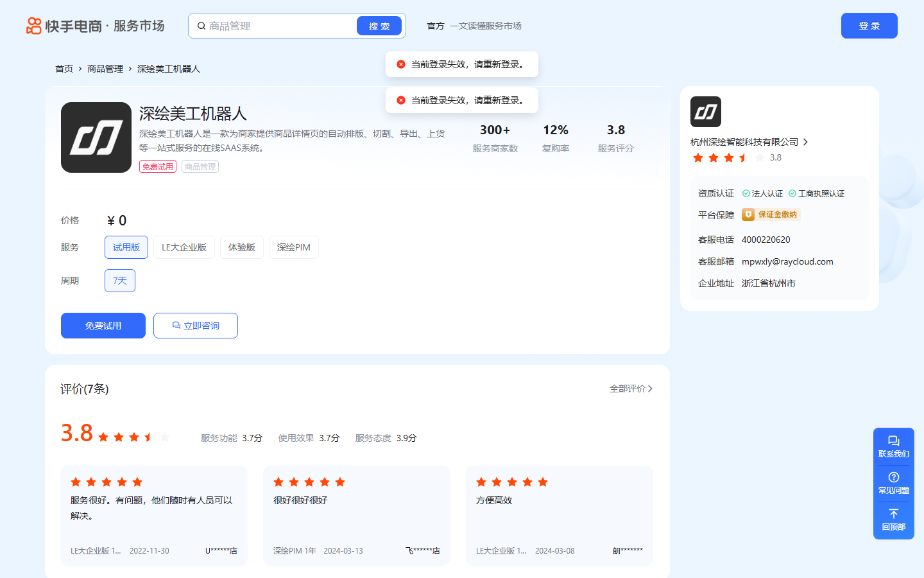Click the 300+ 服务商家数 statistic

495,138
